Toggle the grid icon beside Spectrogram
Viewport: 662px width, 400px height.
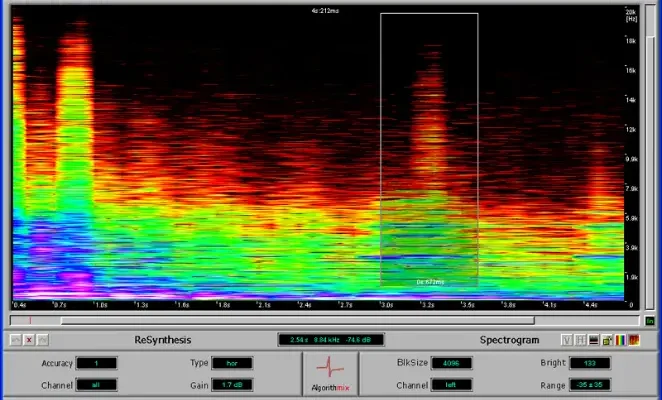580,340
